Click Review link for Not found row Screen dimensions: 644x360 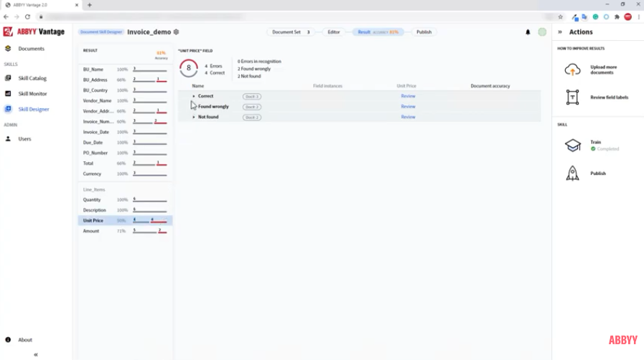click(408, 117)
